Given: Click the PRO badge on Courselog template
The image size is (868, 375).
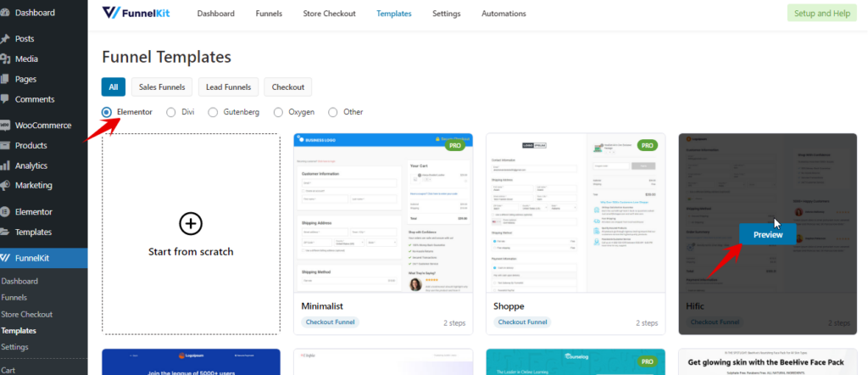Looking at the screenshot, I should 647,362.
